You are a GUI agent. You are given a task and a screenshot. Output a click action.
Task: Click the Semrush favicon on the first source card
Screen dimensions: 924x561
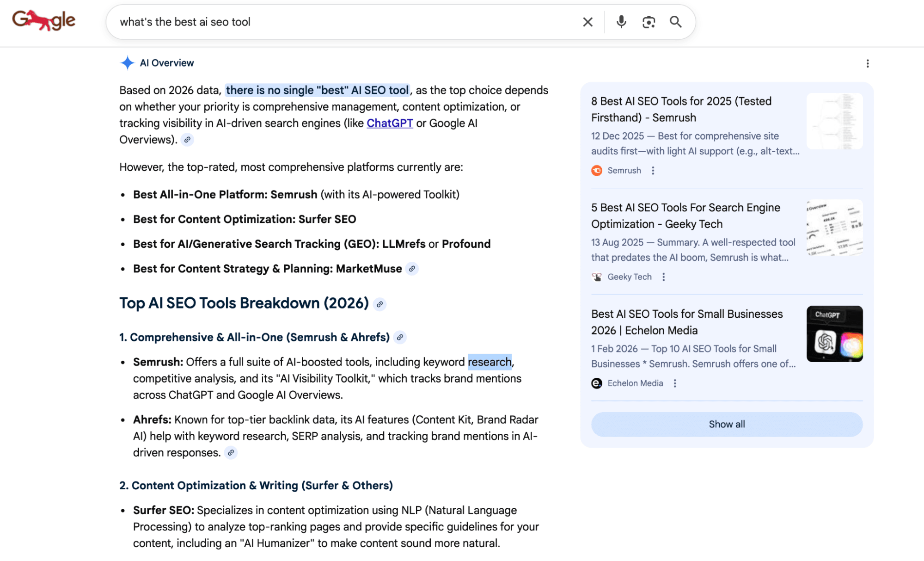(597, 170)
